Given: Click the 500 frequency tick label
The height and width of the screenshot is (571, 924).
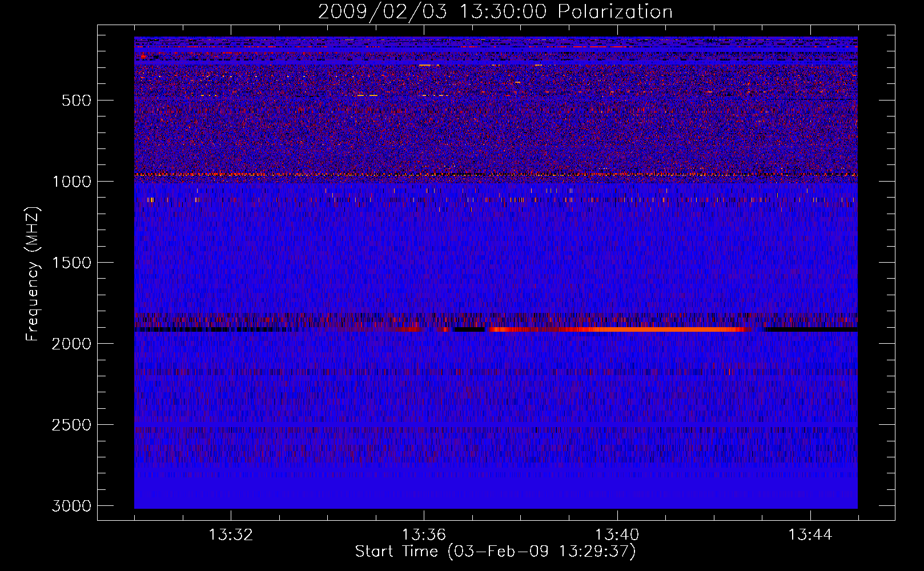Looking at the screenshot, I should coord(77,100).
